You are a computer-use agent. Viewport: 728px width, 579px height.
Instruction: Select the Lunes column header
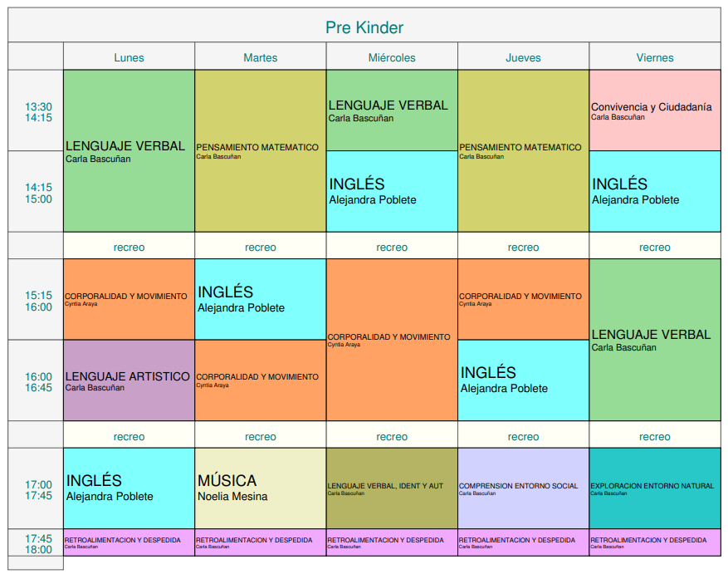point(129,57)
